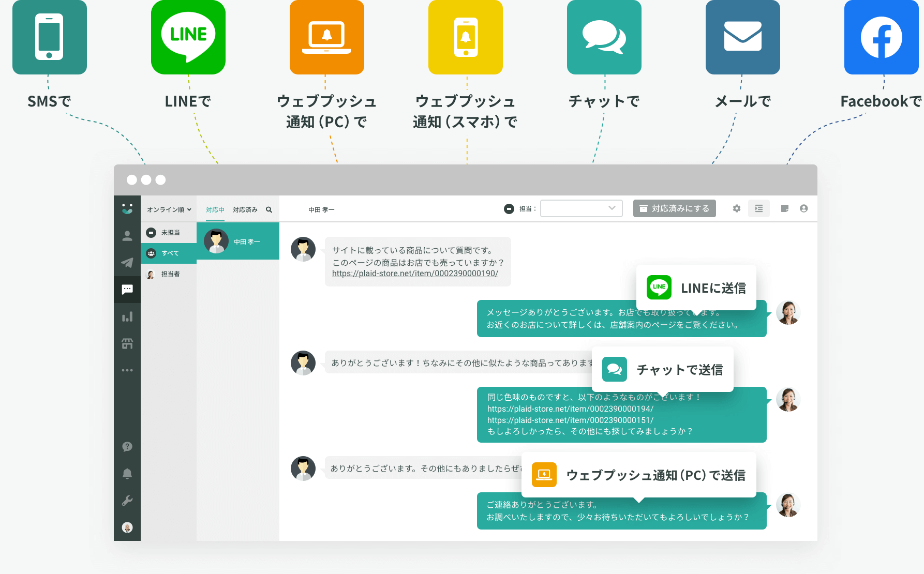Open the help question mark icon in sidebar

pos(127,447)
